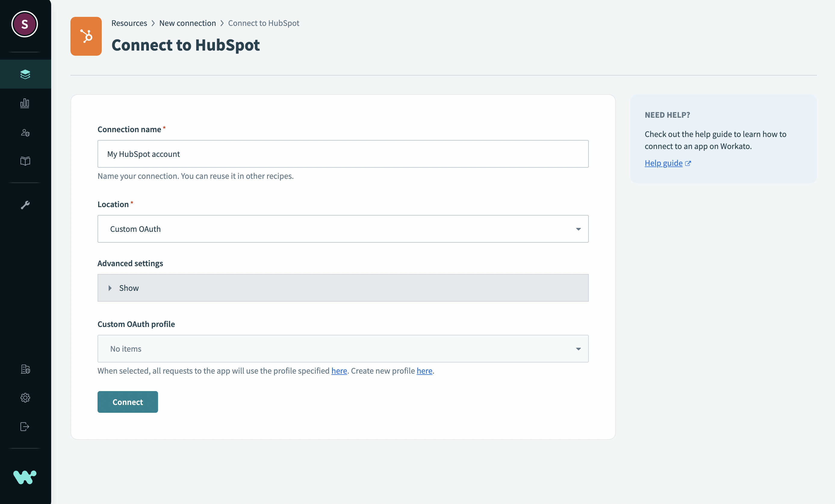Go to Resources breadcrumb

click(x=129, y=23)
